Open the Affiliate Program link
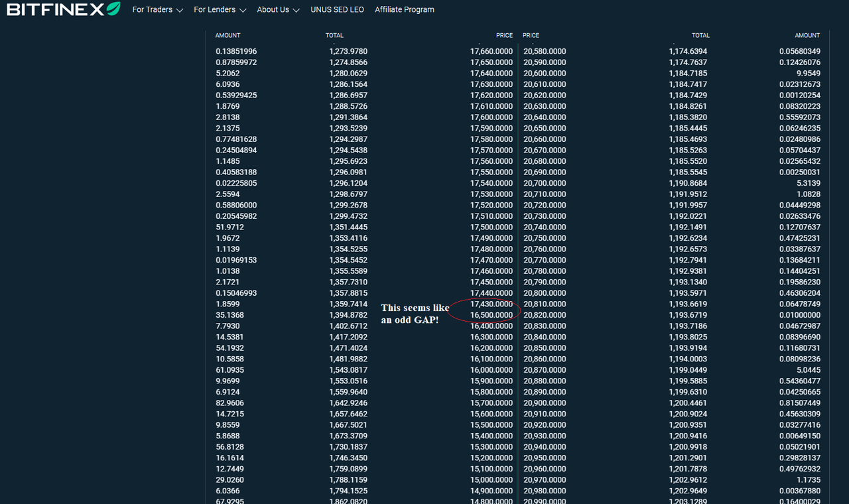 pyautogui.click(x=405, y=10)
